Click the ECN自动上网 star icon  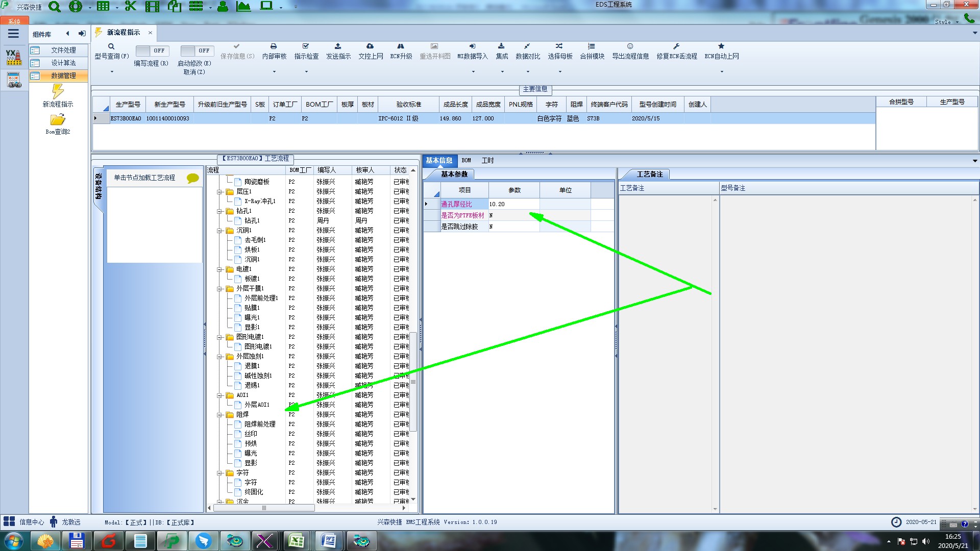tap(721, 46)
